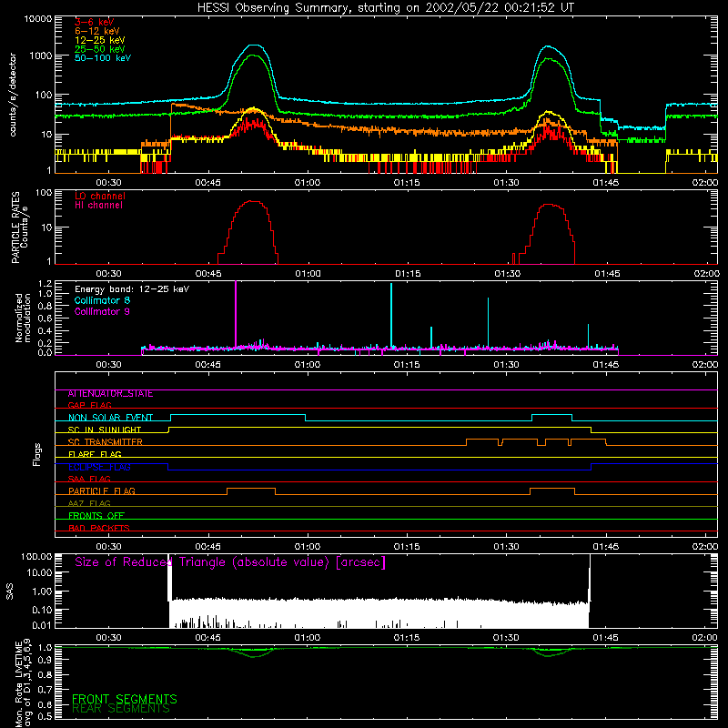The image size is (728, 728).
Task: Click the FRONT SEGMENTS legend label
Action: (x=125, y=699)
